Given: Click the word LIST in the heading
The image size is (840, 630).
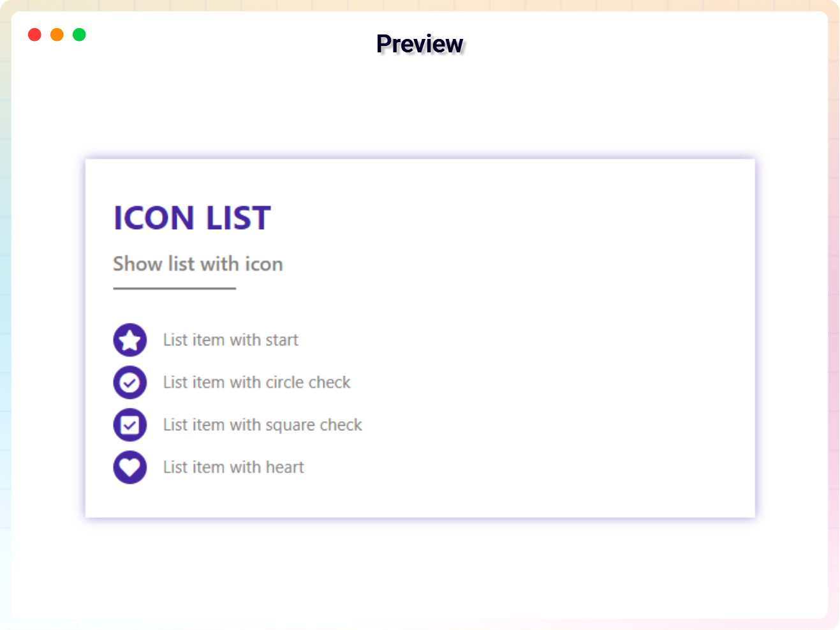Looking at the screenshot, I should pos(239,218).
